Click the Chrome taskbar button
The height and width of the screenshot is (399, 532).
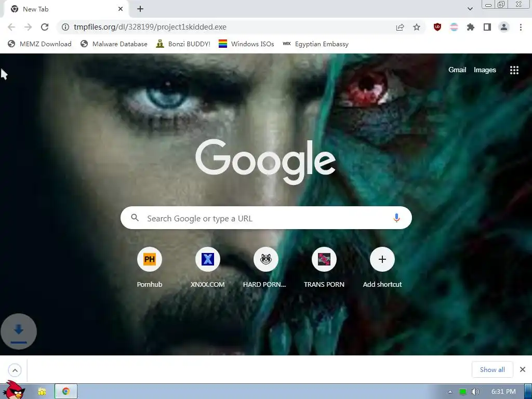pyautogui.click(x=66, y=392)
